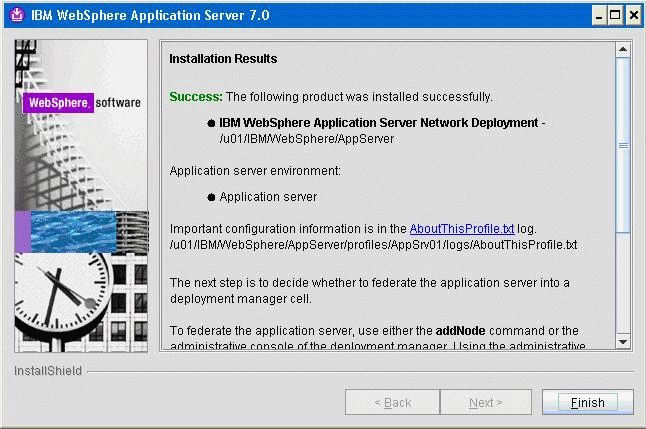This screenshot has width=646, height=429.
Task: Click the vertical scrollbar thumb
Action: click(623, 145)
